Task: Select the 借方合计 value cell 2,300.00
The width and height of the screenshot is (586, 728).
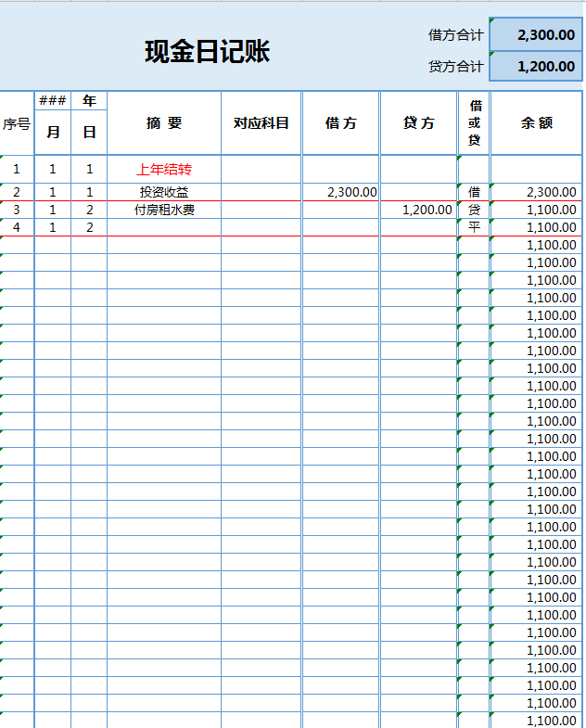Action: pyautogui.click(x=536, y=34)
